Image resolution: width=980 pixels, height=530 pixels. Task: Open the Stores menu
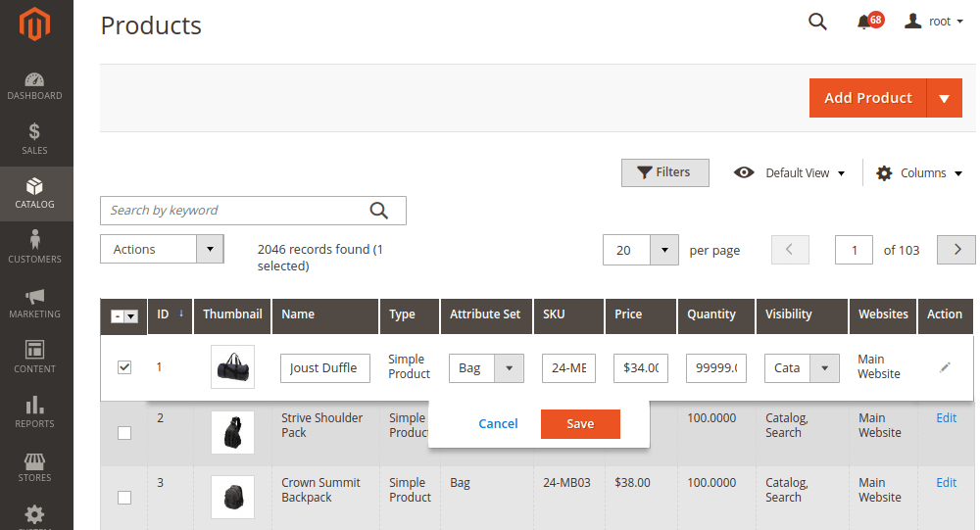[34, 466]
